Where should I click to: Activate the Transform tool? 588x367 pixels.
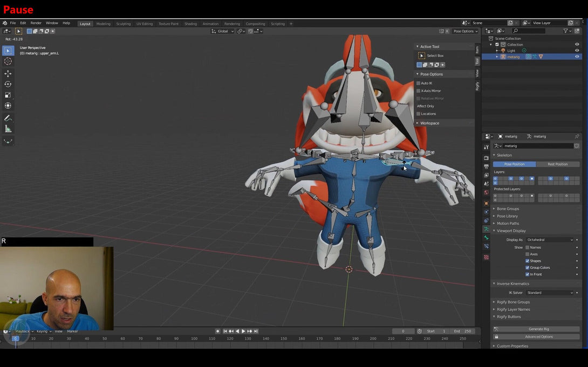point(8,106)
